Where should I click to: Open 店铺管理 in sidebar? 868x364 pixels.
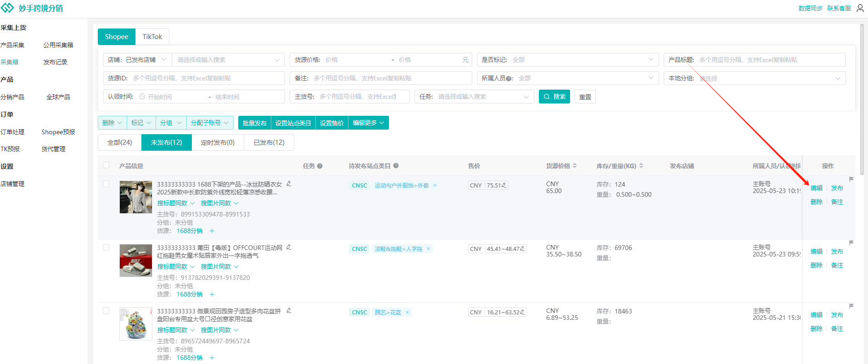[12, 184]
